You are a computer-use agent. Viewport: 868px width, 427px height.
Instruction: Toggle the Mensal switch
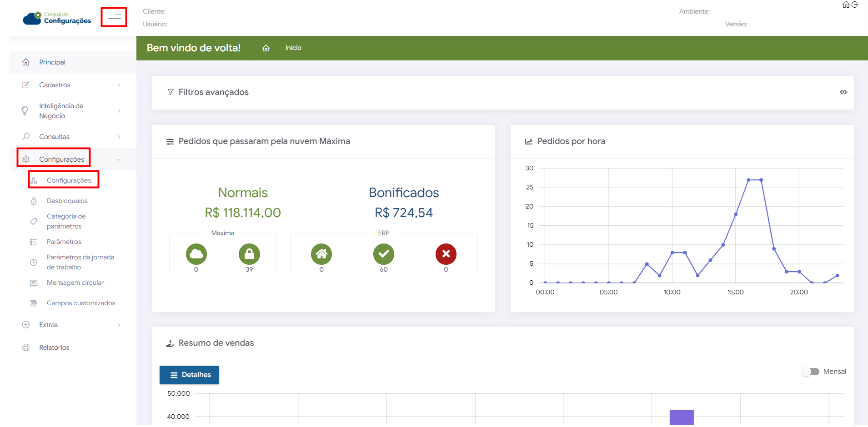click(810, 372)
